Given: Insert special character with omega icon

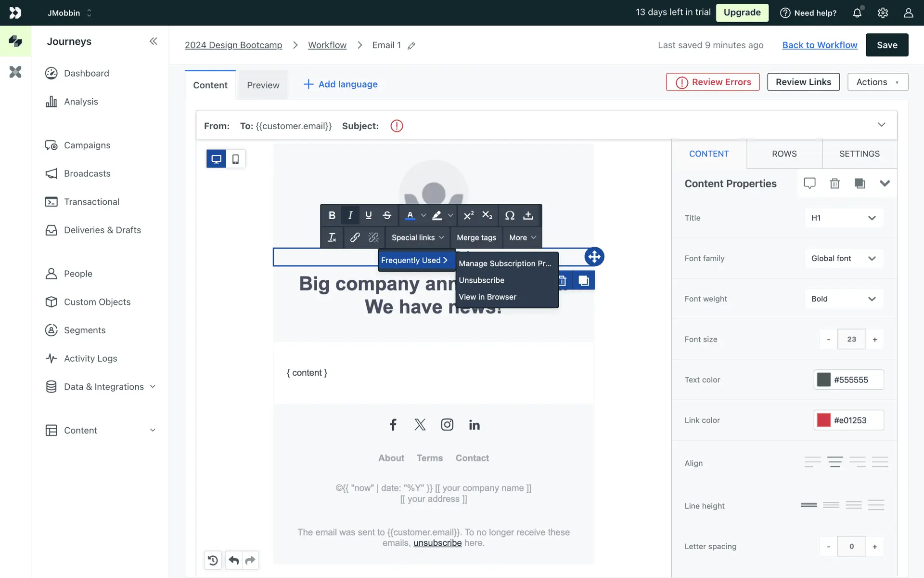Looking at the screenshot, I should (x=510, y=215).
